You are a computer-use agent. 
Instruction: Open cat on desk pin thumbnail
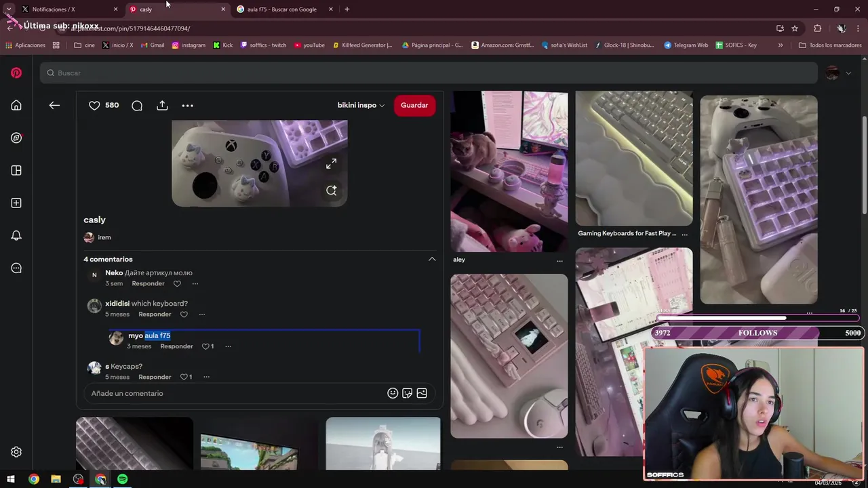coord(509,171)
